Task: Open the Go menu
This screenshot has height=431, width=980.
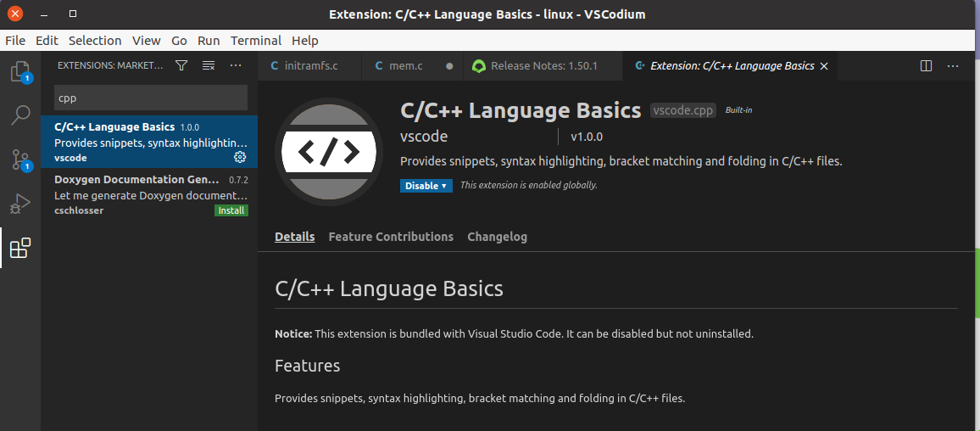Action: click(x=180, y=41)
